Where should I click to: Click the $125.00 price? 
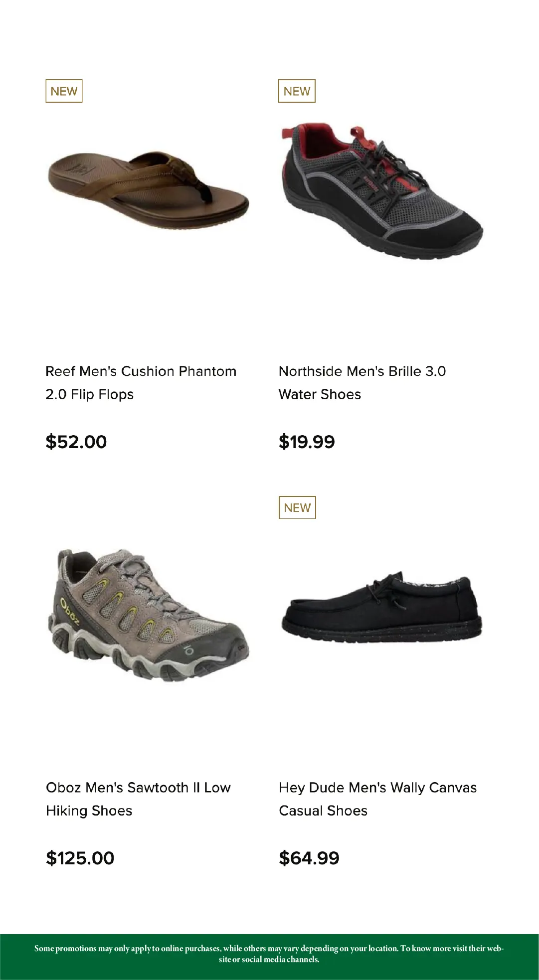tap(80, 858)
